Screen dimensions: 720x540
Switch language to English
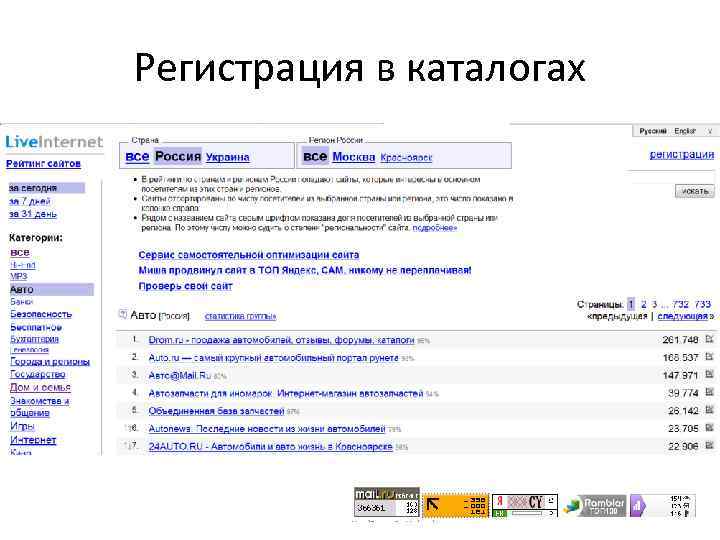(685, 131)
